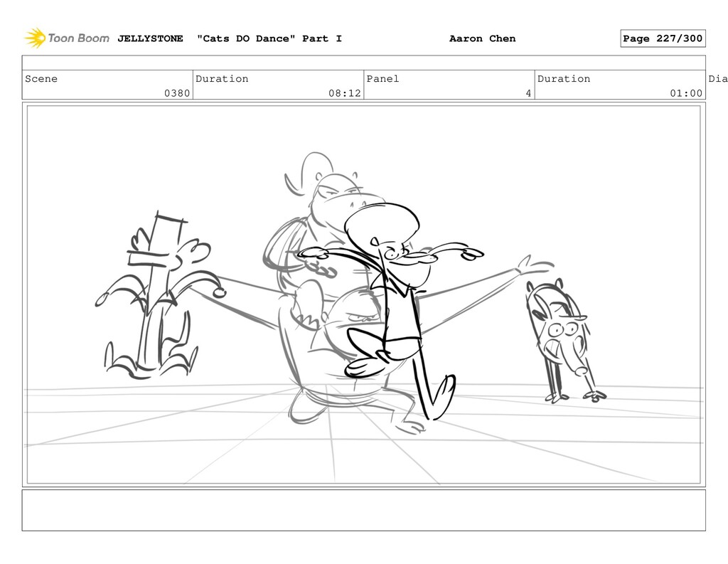This screenshot has height=564, width=728.
Task: Select scene number 0380
Action: point(177,93)
